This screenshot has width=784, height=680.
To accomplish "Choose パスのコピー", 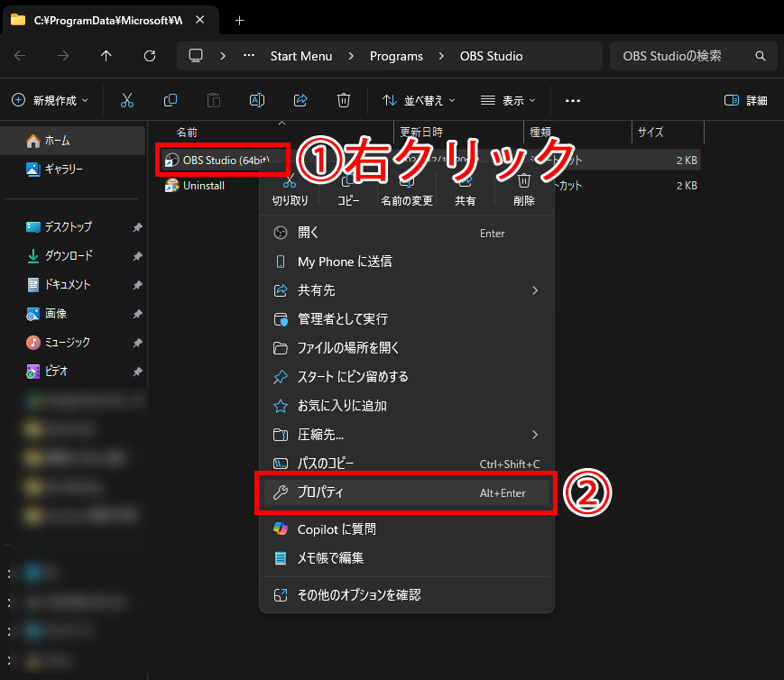I will coord(407,464).
